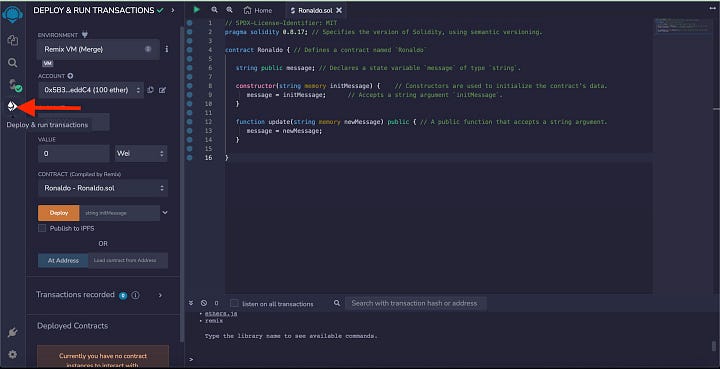This screenshot has width=720, height=369.
Task: Click the info icon beside Transactions recorded
Action: (135, 295)
